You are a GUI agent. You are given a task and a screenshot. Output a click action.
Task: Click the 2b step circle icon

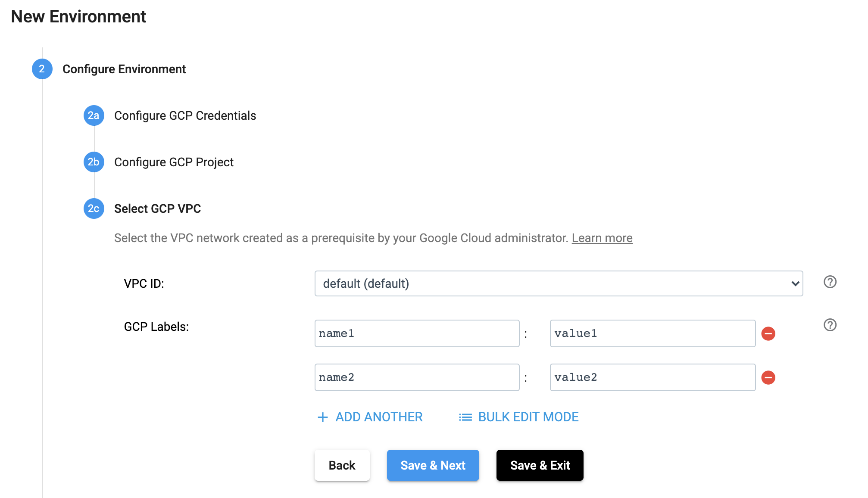pos(94,162)
